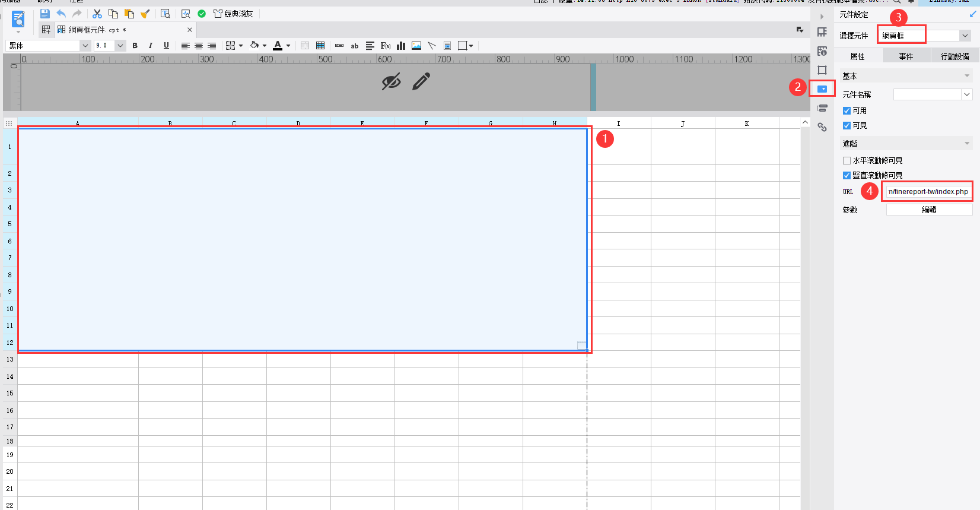Toggle the crossed-out eye visibility icon
This screenshot has width=980, height=510.
391,82
